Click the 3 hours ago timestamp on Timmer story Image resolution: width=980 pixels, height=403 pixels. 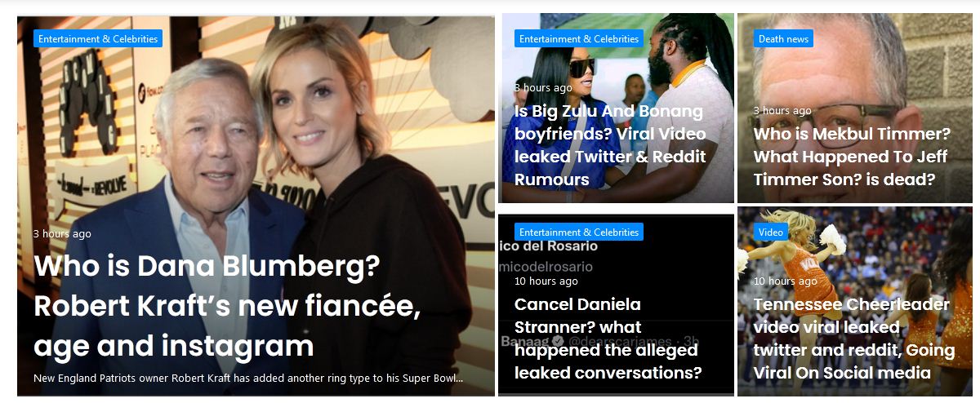pos(782,110)
